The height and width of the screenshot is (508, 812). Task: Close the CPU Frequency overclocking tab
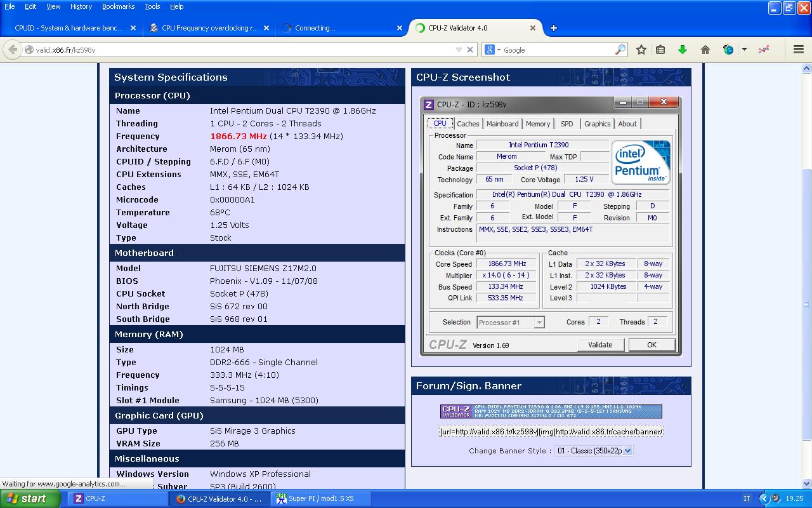pos(266,28)
